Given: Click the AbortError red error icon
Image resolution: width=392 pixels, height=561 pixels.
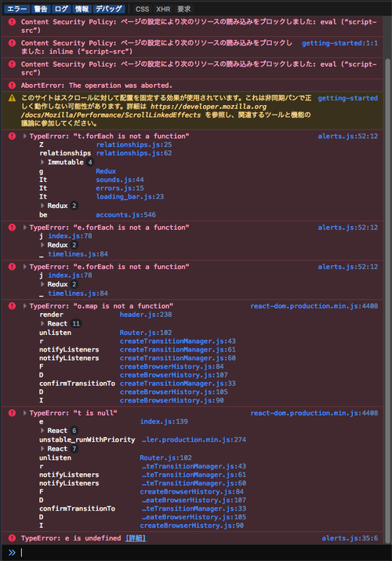Looking at the screenshot, I should (12, 86).
